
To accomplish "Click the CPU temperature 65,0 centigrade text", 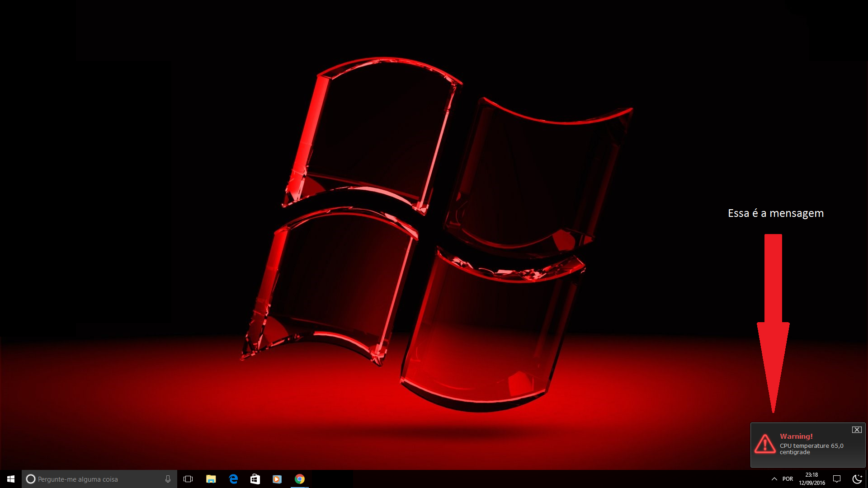I will click(x=811, y=449).
